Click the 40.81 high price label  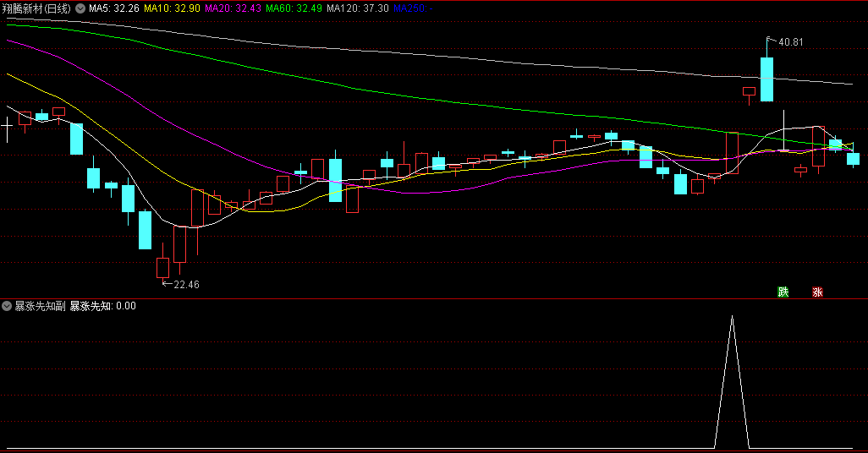click(790, 42)
